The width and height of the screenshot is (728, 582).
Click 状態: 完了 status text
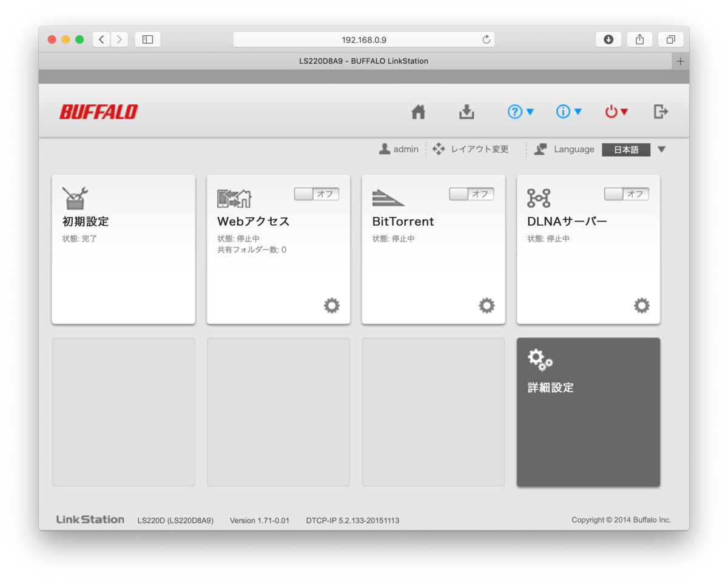click(x=79, y=239)
